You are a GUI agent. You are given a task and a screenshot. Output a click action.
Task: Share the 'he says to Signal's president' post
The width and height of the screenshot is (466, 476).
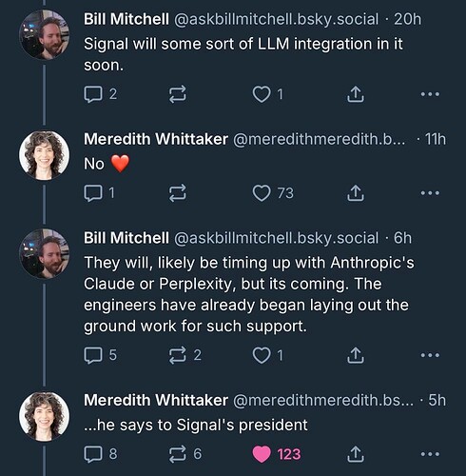click(x=356, y=454)
